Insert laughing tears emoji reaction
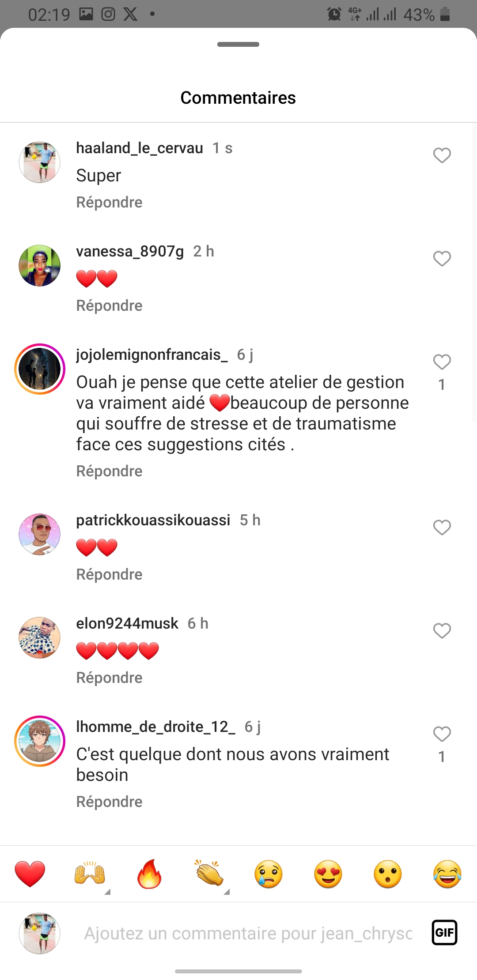Image resolution: width=477 pixels, height=980 pixels. (x=447, y=874)
